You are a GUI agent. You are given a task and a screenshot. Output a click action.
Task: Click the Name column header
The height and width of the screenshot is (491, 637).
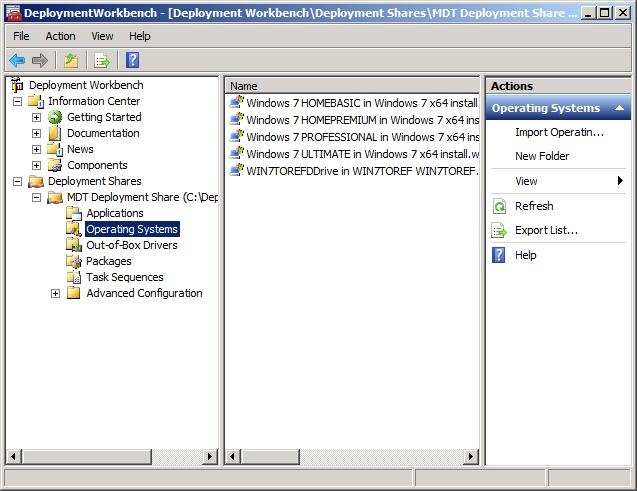[x=352, y=86]
